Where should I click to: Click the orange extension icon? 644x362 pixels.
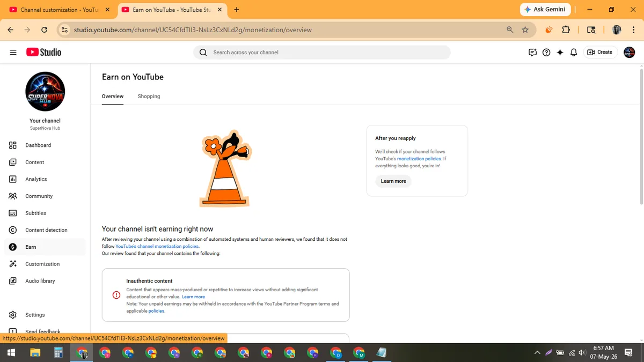point(548,30)
